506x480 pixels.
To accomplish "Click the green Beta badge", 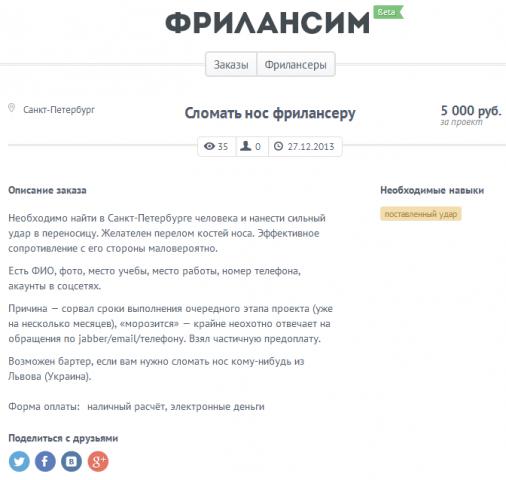I will pyautogui.click(x=388, y=12).
